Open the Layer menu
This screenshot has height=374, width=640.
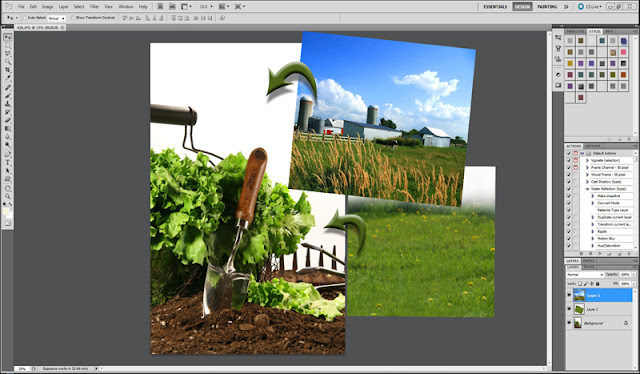63,7
